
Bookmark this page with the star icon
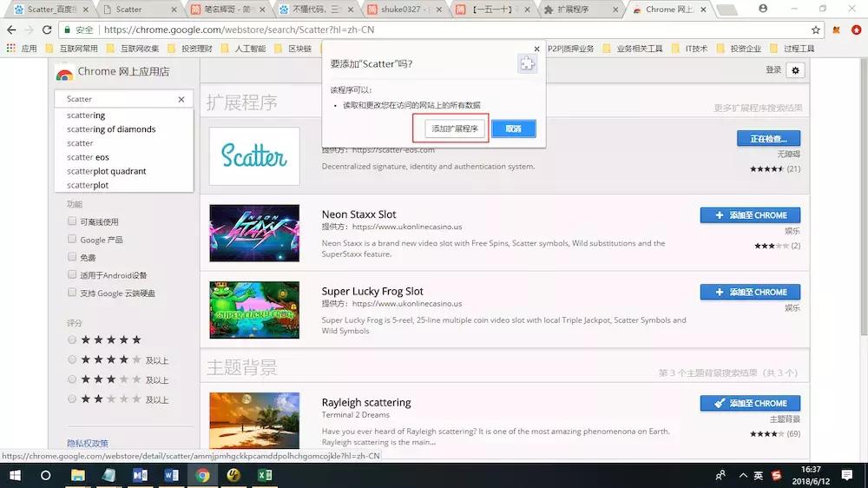pyautogui.click(x=815, y=30)
